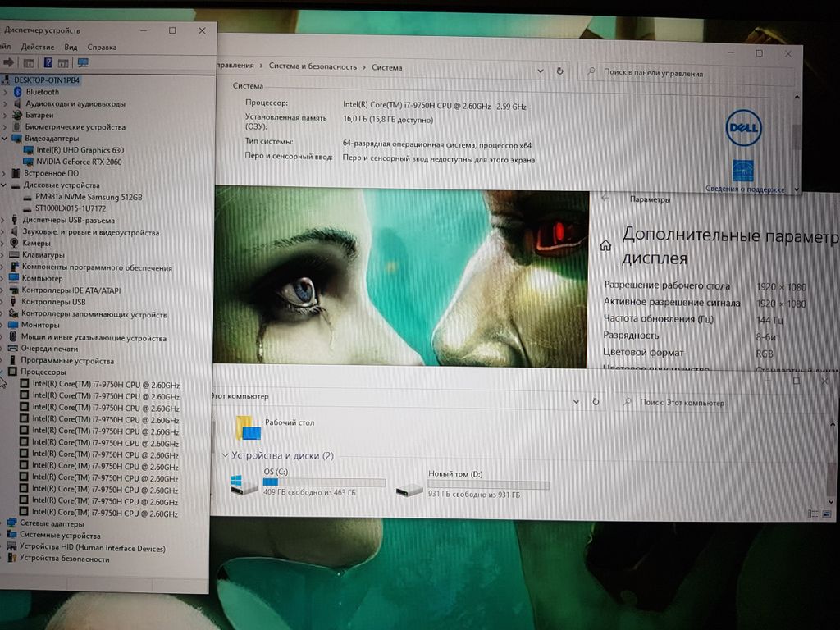Select the display adapter icon beside NVIDIA GeForce RTX 2060
This screenshot has width=840, height=630.
29,162
